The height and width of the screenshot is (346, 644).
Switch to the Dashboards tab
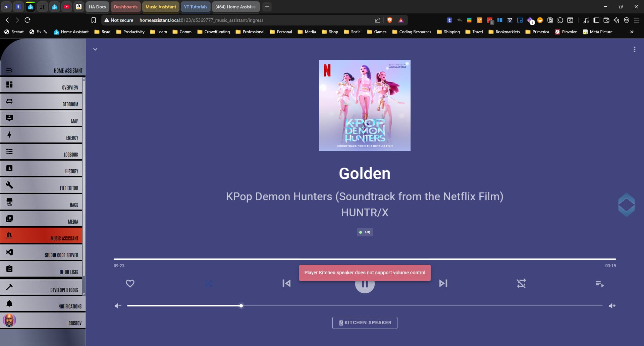point(125,7)
